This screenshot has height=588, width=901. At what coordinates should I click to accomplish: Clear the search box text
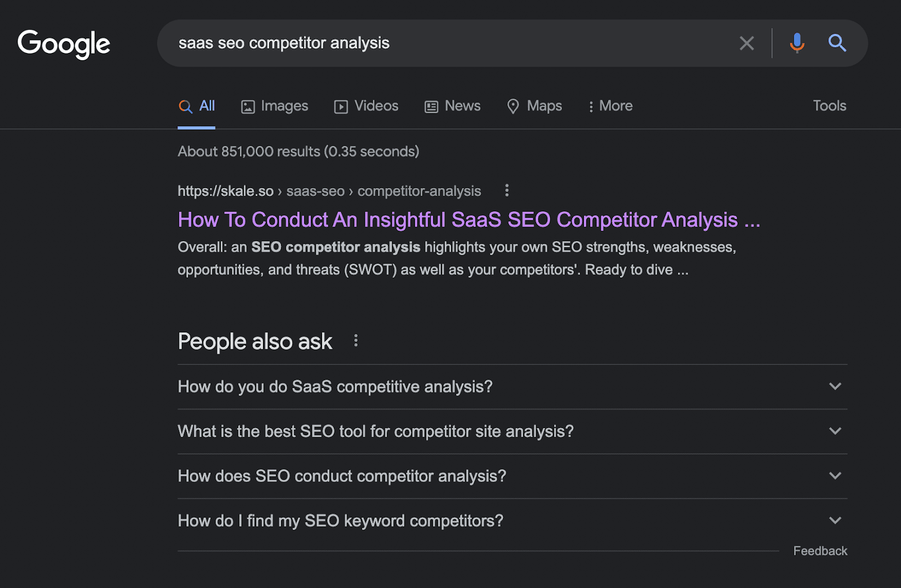click(747, 43)
